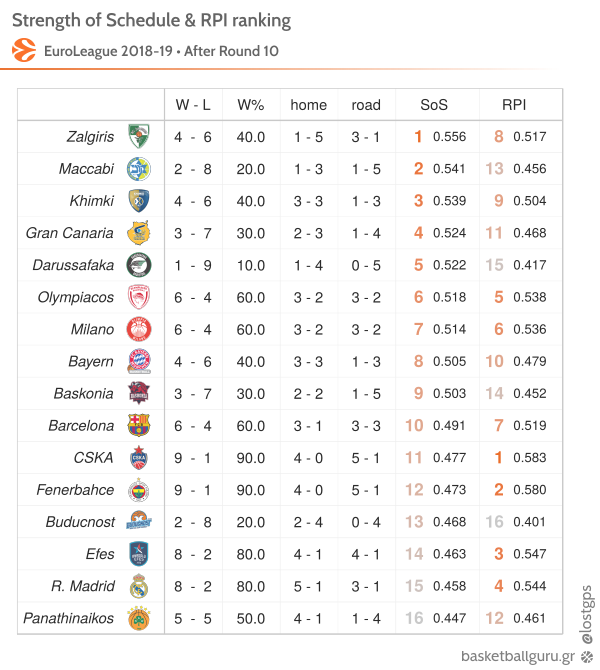This screenshot has width=600, height=670.
Task: Click the Barcelona team crest
Action: click(139, 425)
